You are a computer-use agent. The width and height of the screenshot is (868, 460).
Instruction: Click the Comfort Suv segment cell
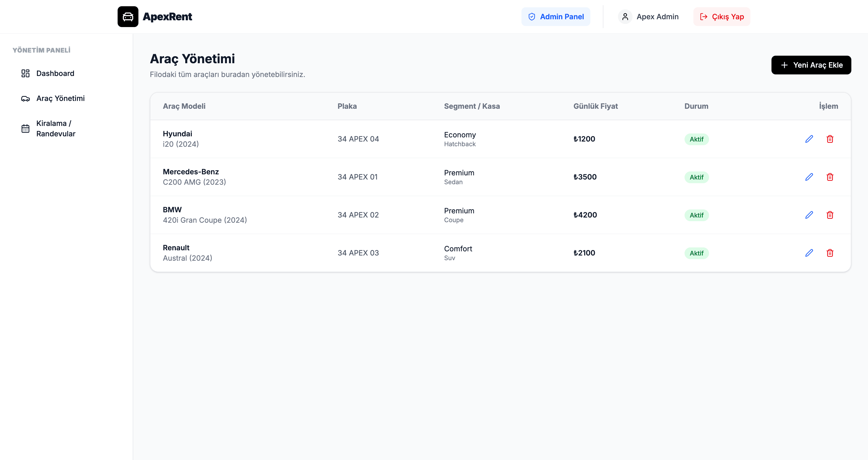[x=458, y=253]
